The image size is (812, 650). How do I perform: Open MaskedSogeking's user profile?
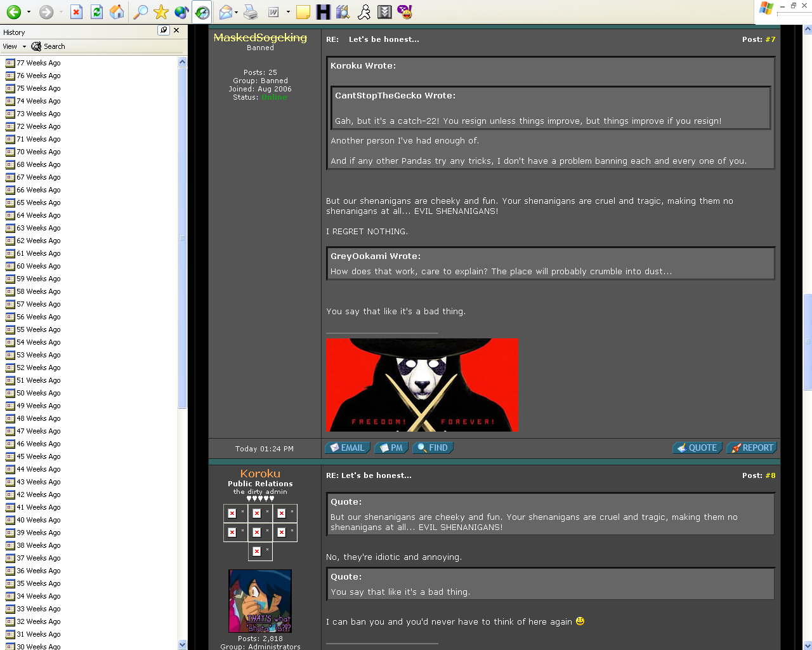pos(260,37)
